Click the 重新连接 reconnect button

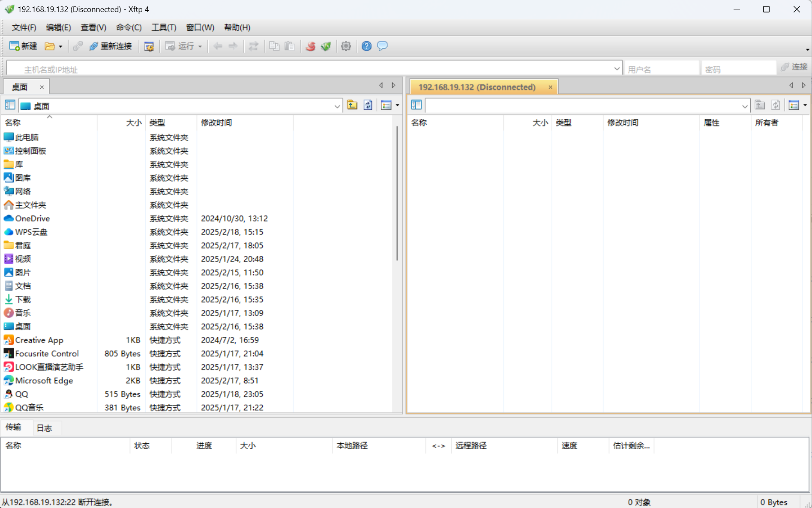pyautogui.click(x=111, y=46)
